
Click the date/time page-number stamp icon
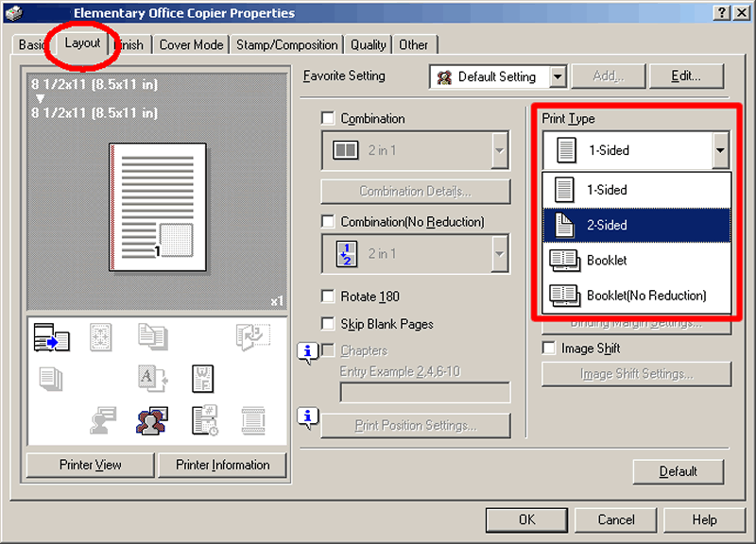[x=203, y=418]
